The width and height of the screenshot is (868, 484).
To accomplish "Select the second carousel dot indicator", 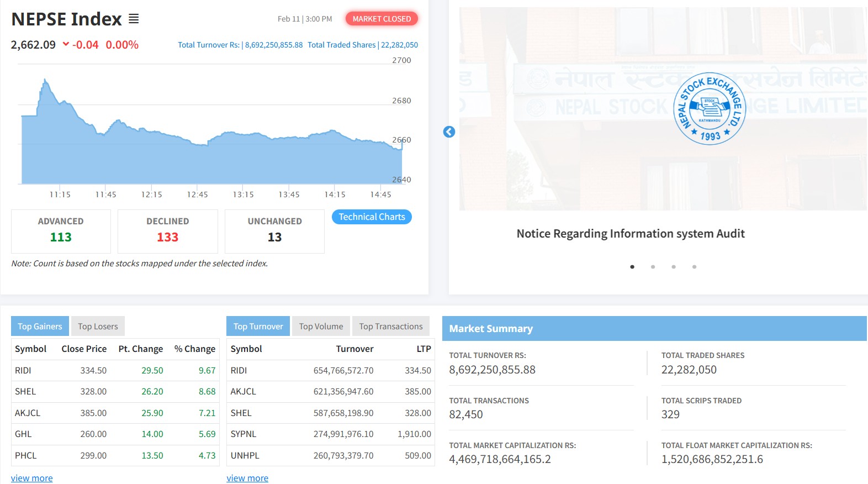I will (x=653, y=267).
